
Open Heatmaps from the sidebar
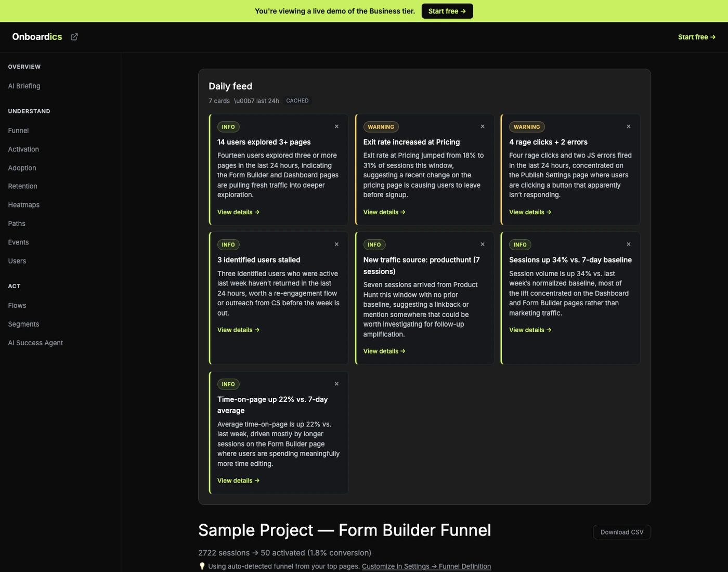click(23, 205)
